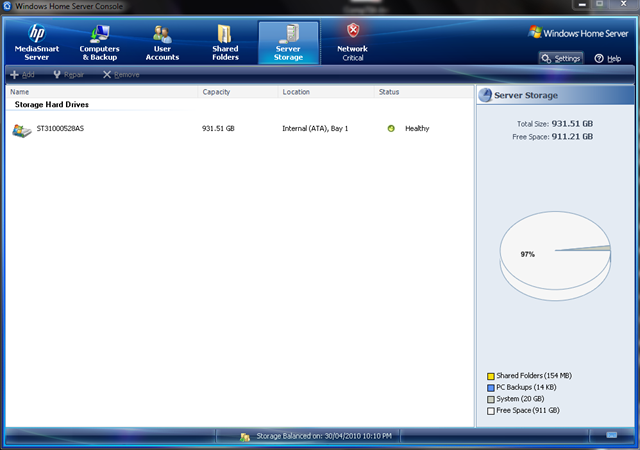Close the Windows Home Server Console

tap(623, 4)
